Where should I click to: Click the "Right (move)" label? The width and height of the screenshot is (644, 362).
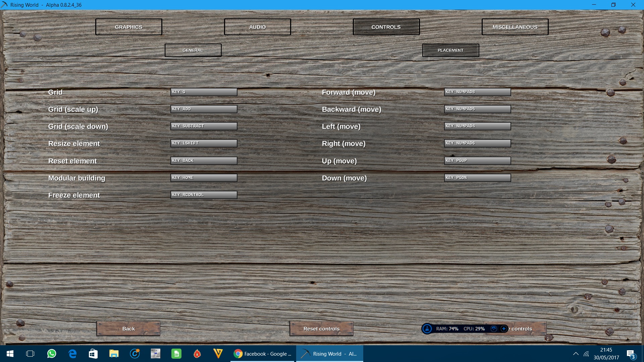[344, 144]
